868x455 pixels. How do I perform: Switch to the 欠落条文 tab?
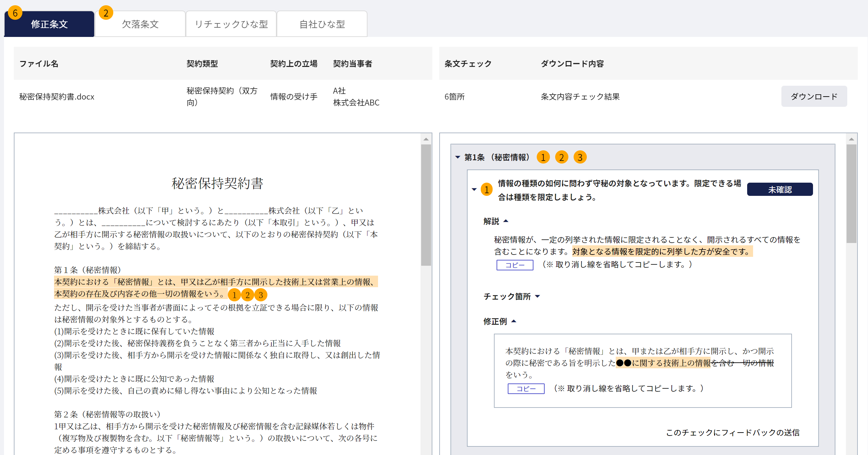pos(140,24)
